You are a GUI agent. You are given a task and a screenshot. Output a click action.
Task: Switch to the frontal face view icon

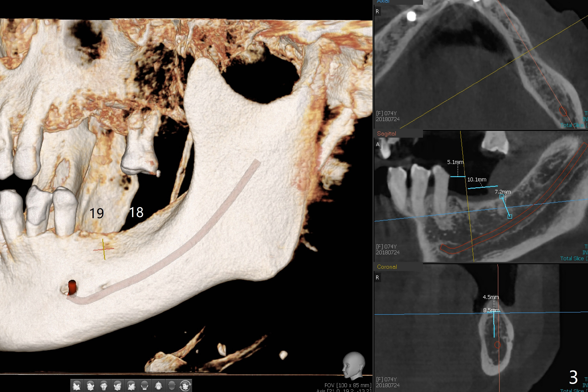(104, 386)
